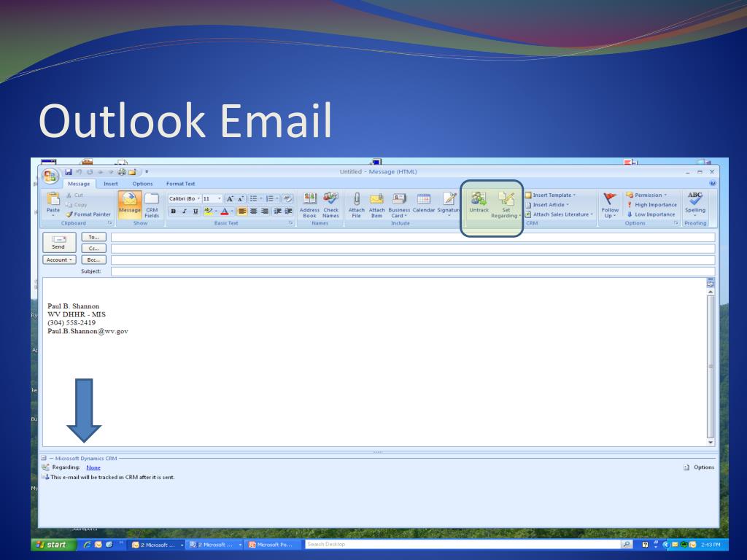Open the font name combo box

pyautogui.click(x=185, y=198)
